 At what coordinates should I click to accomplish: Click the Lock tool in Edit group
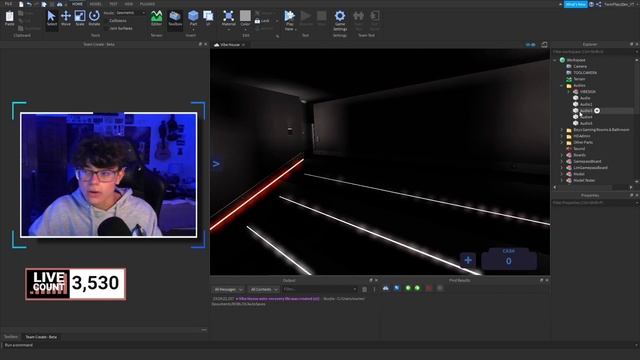[262, 21]
